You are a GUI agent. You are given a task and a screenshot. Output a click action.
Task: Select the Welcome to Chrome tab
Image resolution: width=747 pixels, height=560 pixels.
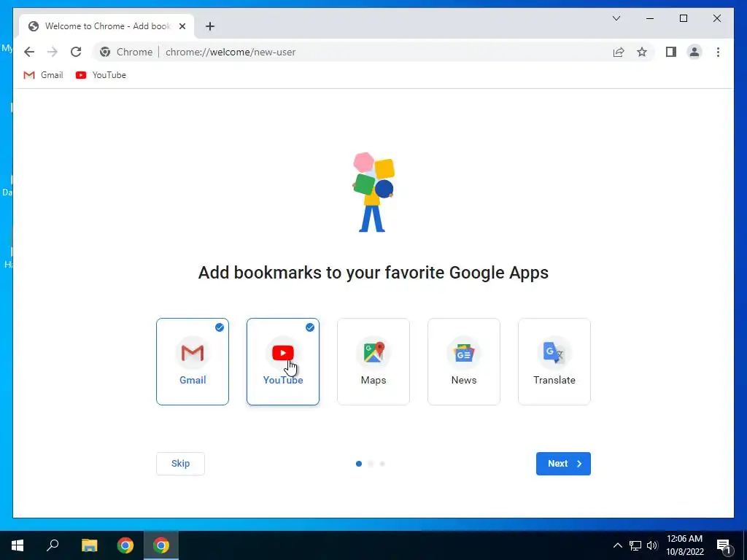coord(107,26)
